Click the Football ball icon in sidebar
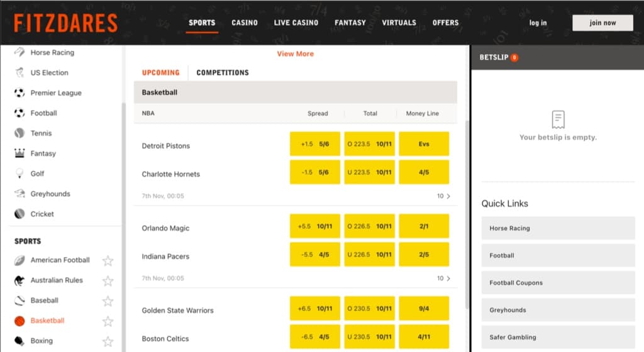This screenshot has height=352, width=644. (x=19, y=113)
